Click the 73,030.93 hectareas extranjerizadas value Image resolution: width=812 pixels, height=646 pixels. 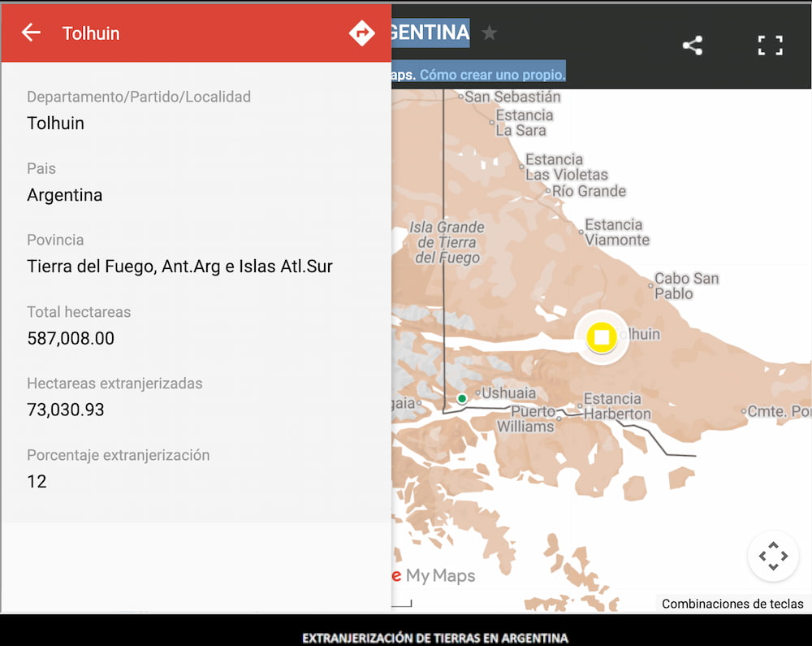tap(66, 410)
